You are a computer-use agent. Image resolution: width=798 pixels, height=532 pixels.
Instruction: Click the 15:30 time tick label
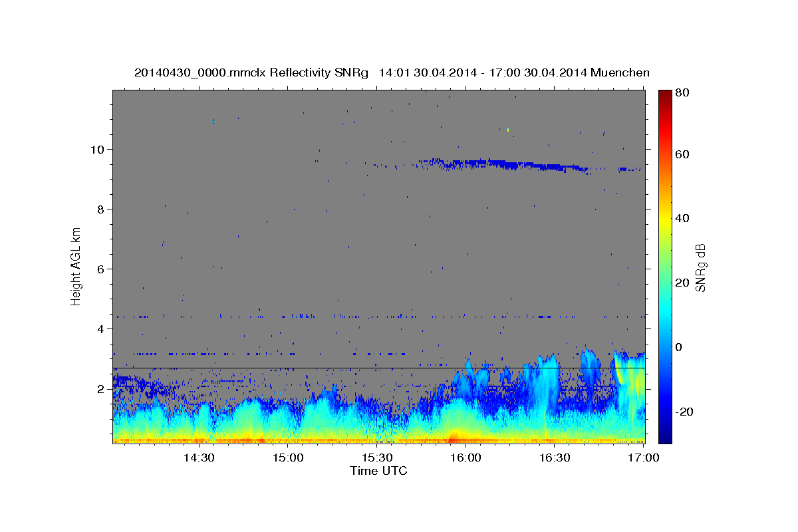[377, 458]
